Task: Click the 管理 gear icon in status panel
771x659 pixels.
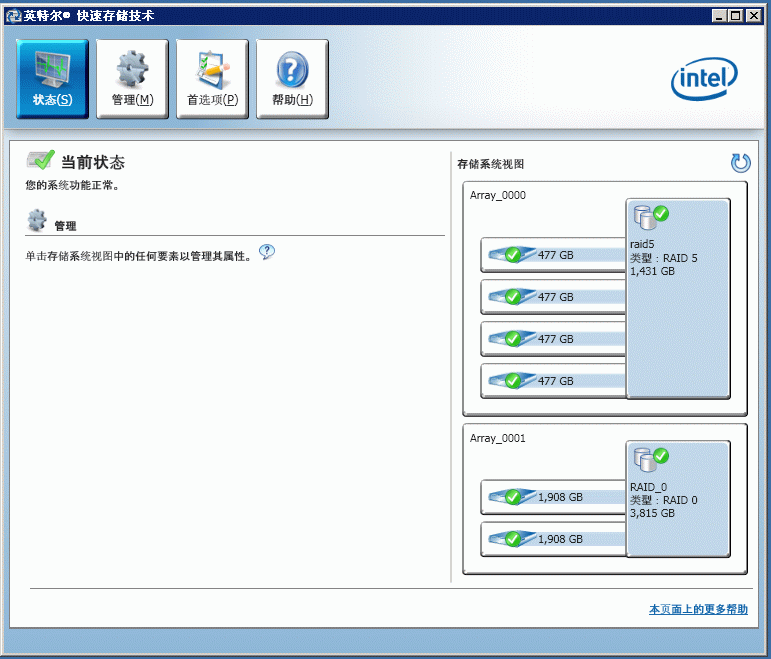Action: click(37, 220)
